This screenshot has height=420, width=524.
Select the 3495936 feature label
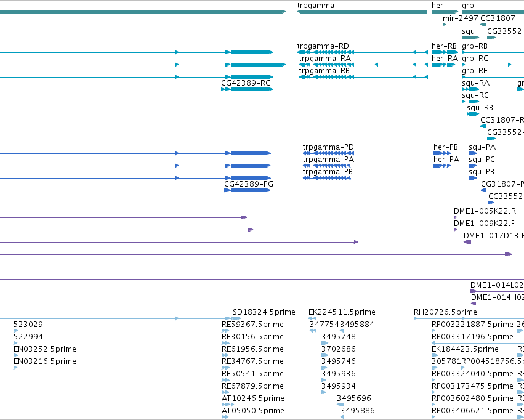339,374
